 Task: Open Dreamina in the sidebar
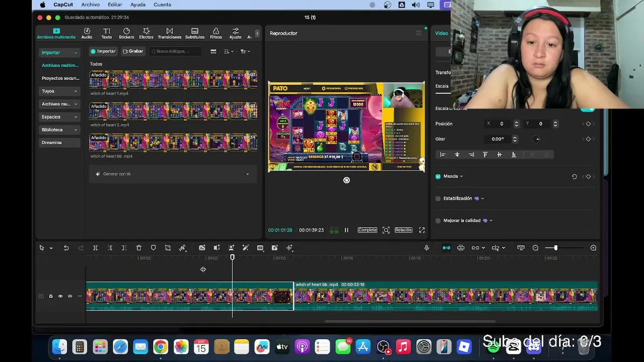tap(60, 142)
